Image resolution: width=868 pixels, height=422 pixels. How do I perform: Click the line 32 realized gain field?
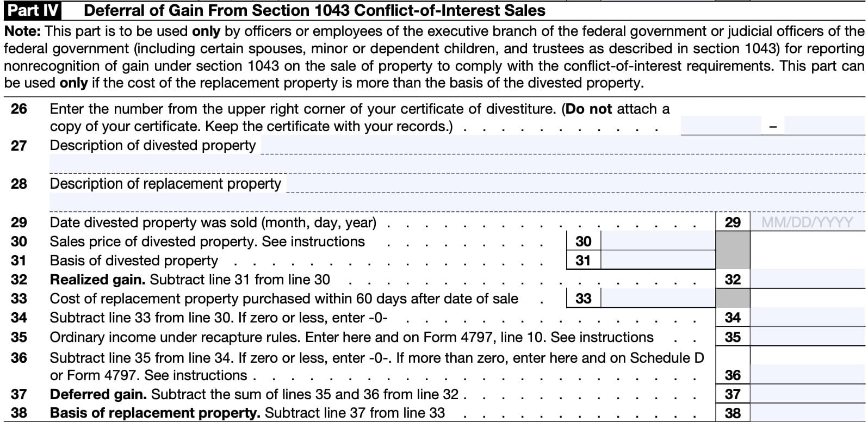pyautogui.click(x=808, y=280)
